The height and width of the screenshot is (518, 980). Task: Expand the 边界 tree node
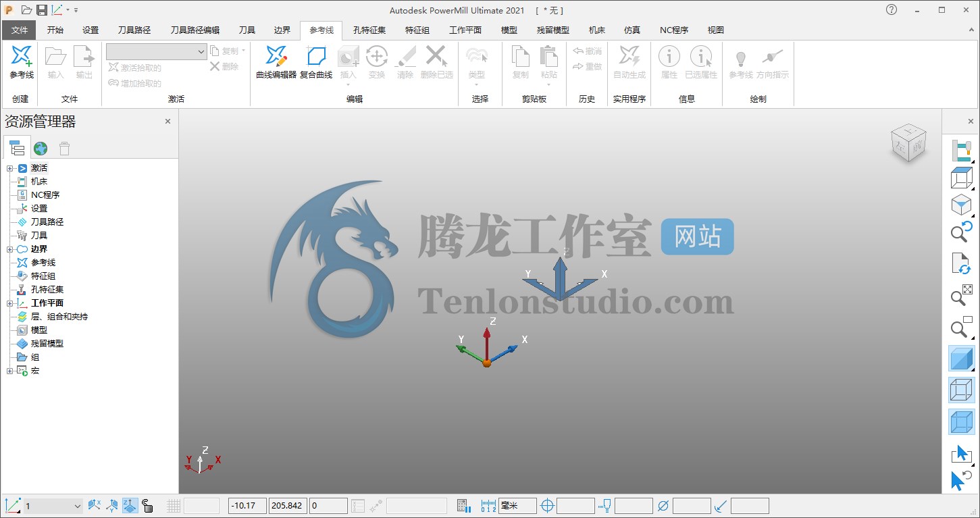(x=9, y=249)
